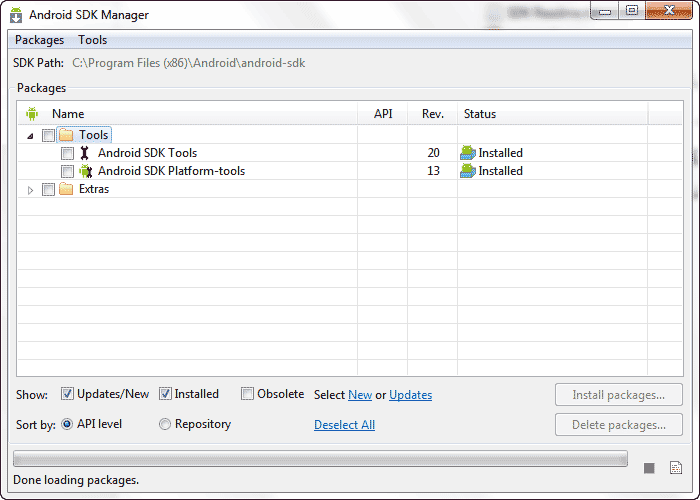Check the Android SDK Tools checkbox
The image size is (700, 500).
[67, 153]
